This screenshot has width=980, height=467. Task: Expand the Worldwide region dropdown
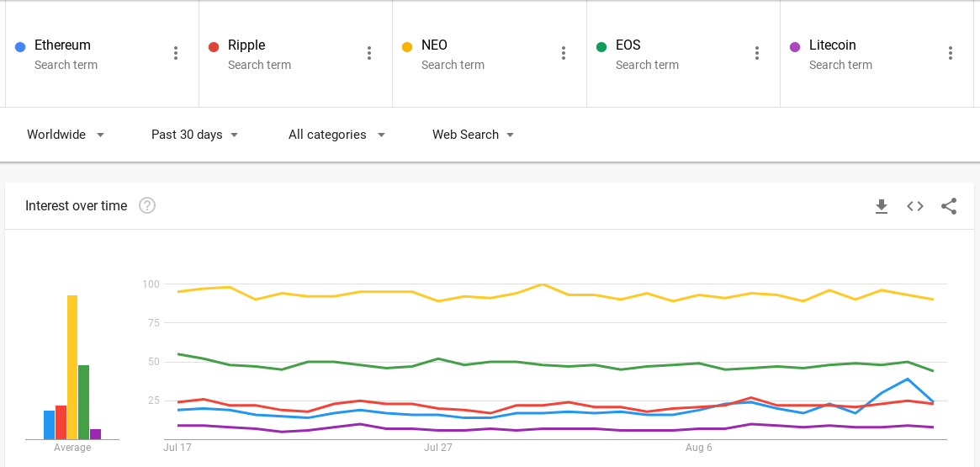coord(66,135)
